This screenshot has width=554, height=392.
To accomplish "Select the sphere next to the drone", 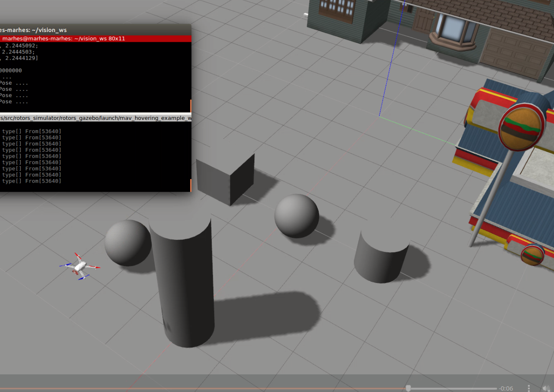I will click(x=127, y=243).
